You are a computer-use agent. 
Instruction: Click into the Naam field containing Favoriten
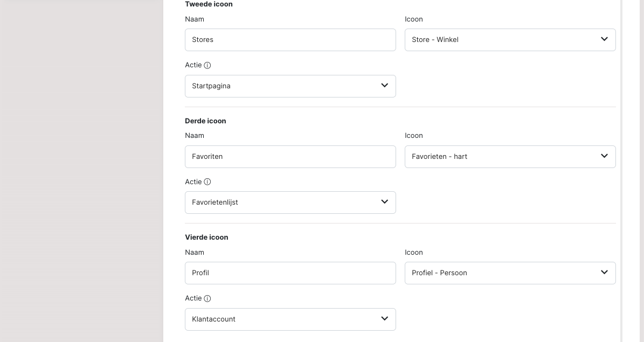(290, 157)
